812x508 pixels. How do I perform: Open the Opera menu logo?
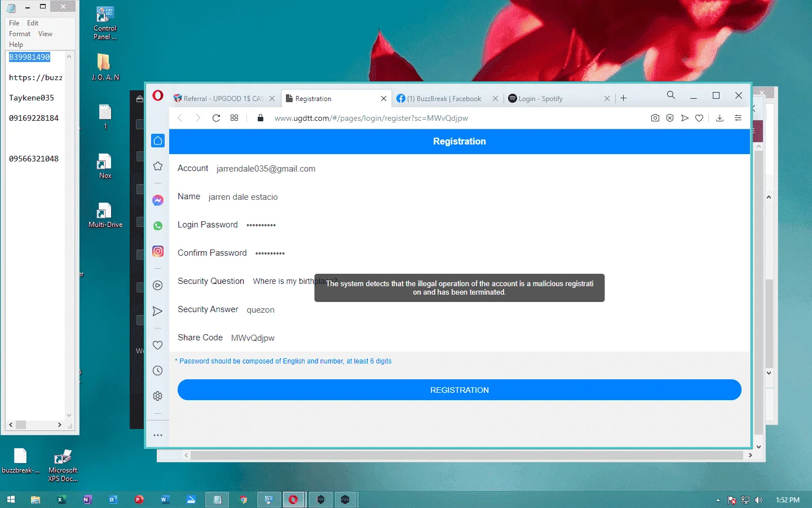point(158,96)
